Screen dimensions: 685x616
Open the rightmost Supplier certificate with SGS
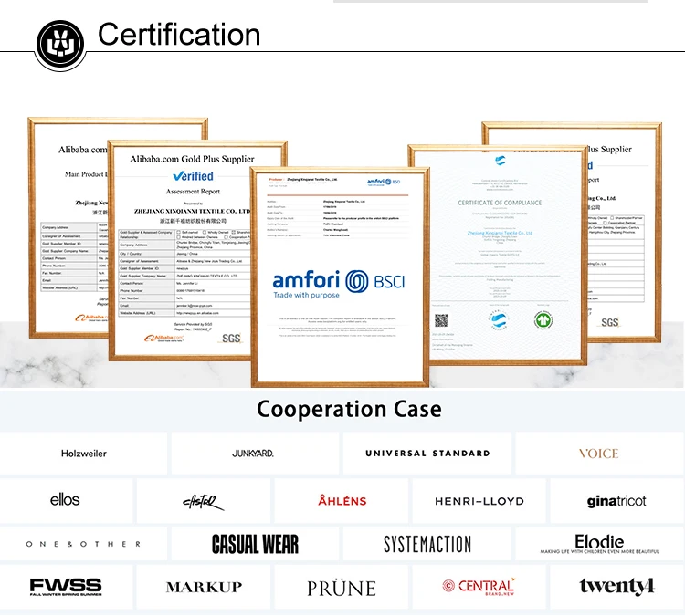[625, 232]
